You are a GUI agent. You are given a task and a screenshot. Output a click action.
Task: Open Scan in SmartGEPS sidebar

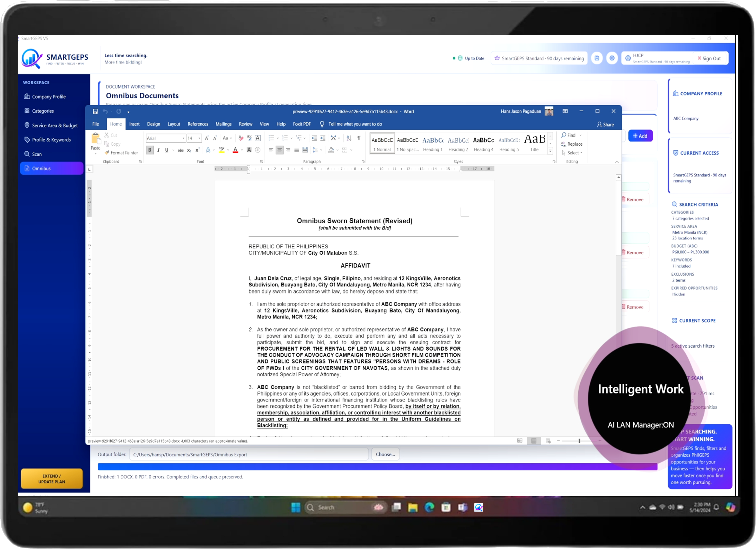[x=52, y=154]
